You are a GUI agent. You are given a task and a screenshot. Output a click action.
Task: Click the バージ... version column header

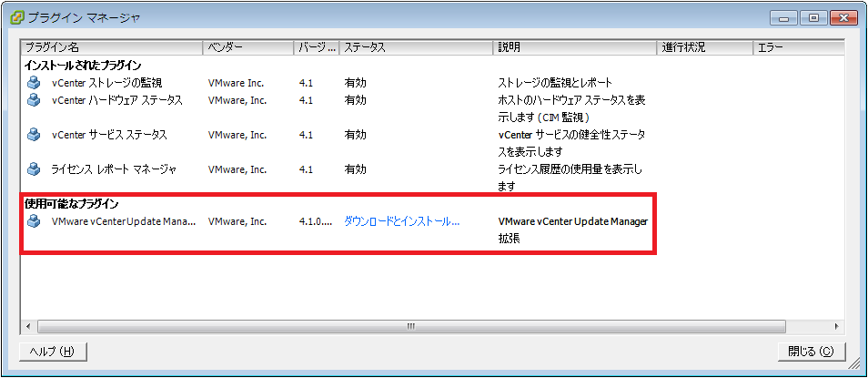coord(316,47)
